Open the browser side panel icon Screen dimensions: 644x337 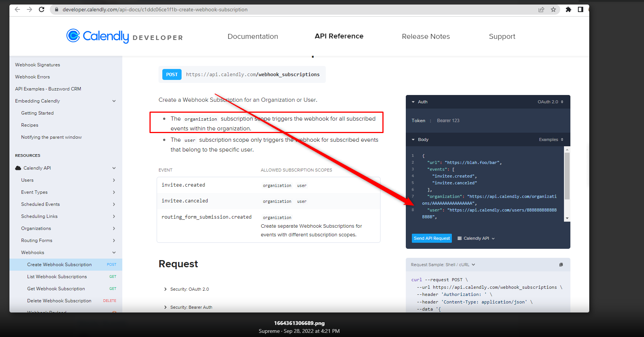pyautogui.click(x=581, y=9)
